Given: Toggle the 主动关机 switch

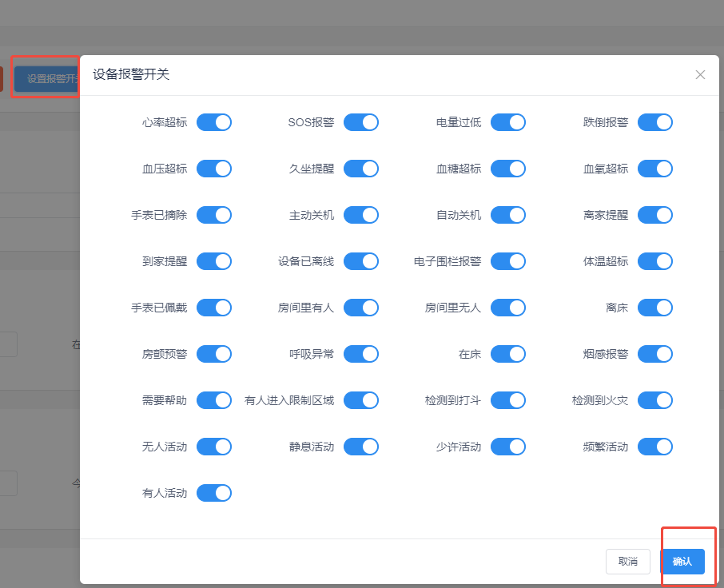Looking at the screenshot, I should [x=361, y=215].
